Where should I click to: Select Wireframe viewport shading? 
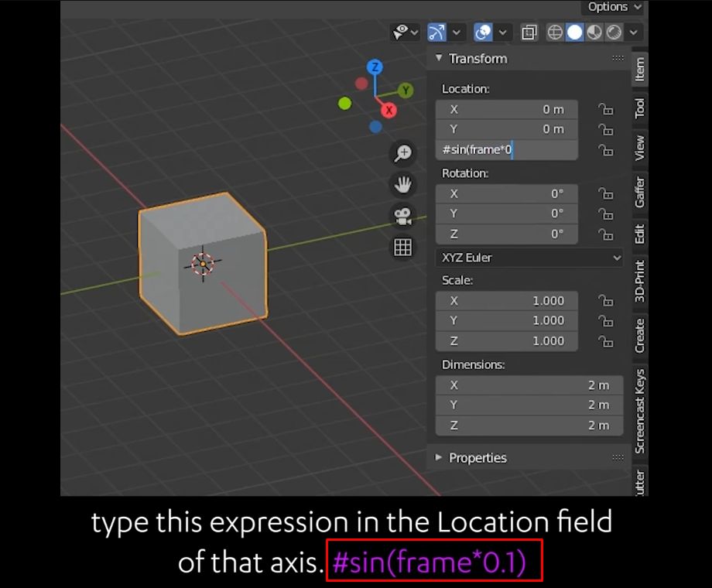tap(555, 32)
